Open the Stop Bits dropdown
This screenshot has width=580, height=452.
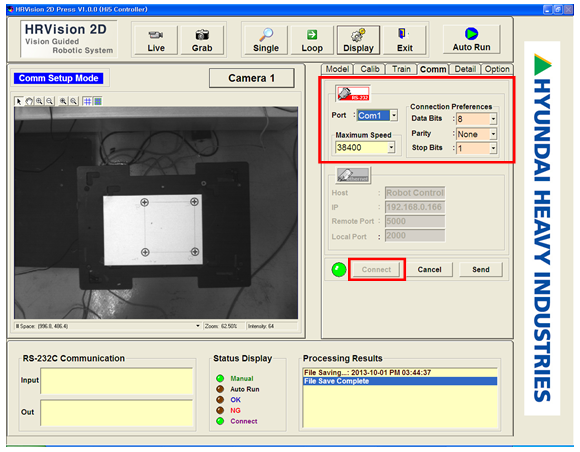493,148
